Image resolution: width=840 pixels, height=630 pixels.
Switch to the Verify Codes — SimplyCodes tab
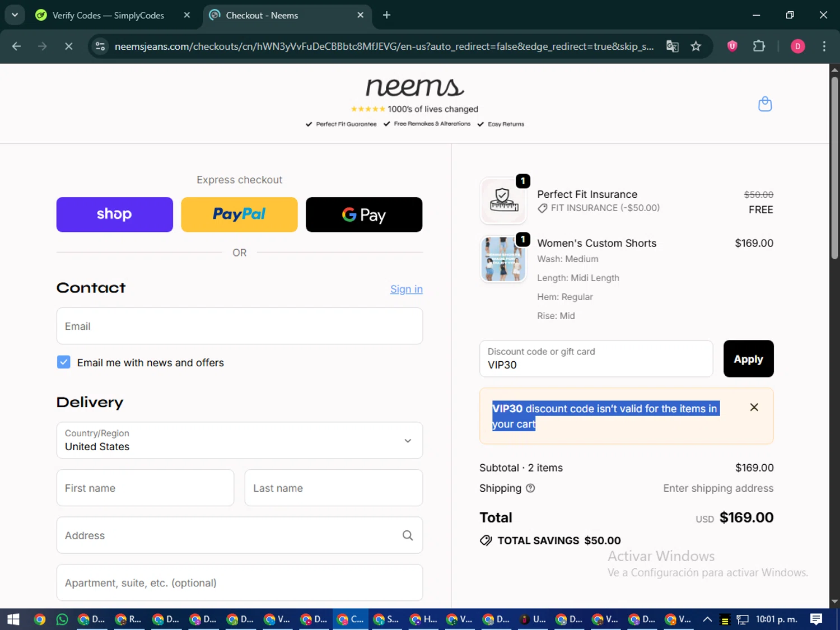(x=108, y=16)
